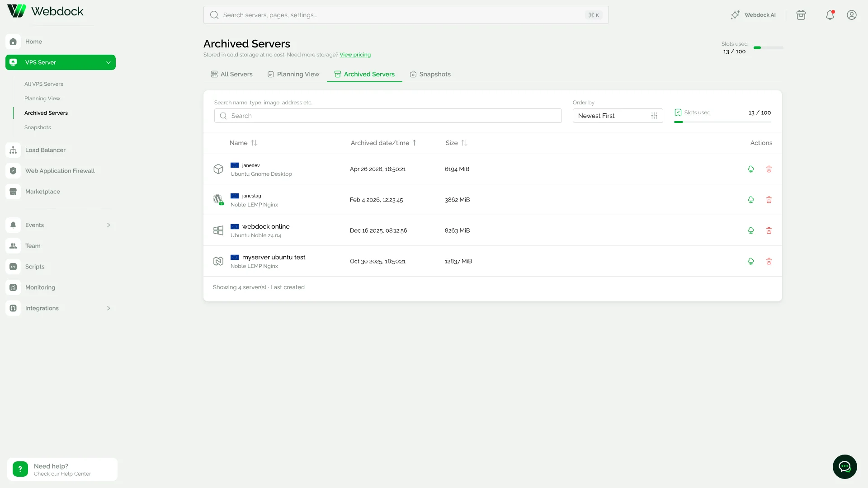868x488 pixels.
Task: Click the Events bell sidebar icon
Action: pyautogui.click(x=13, y=225)
